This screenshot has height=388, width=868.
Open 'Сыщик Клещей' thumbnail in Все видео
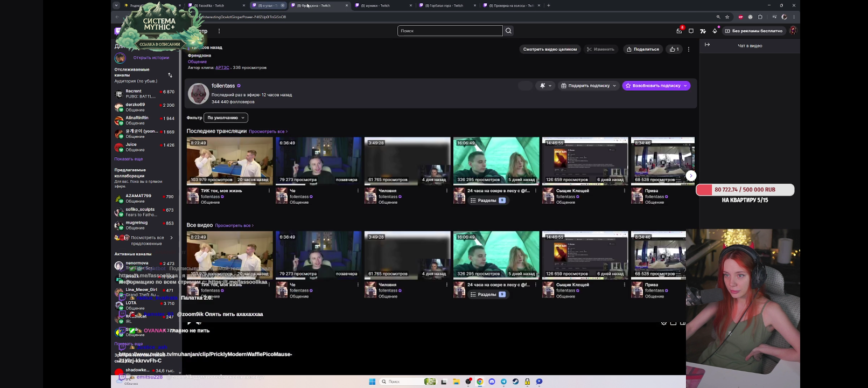585,255
